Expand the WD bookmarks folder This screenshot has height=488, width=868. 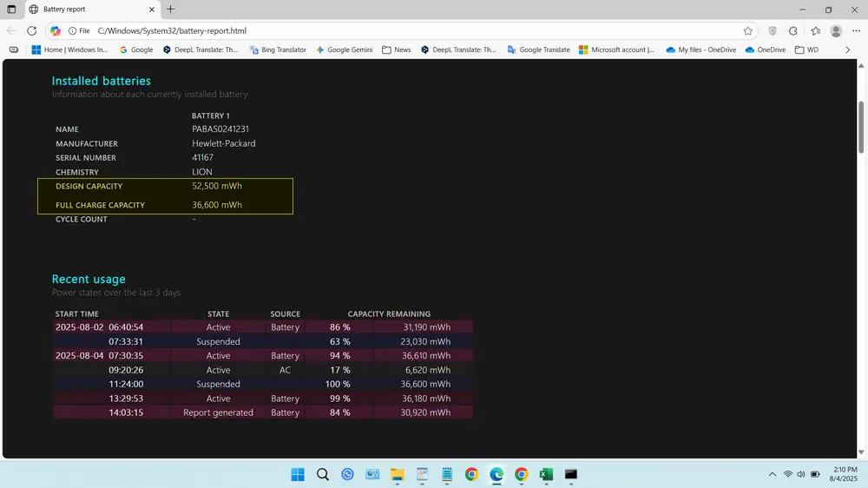pyautogui.click(x=806, y=49)
